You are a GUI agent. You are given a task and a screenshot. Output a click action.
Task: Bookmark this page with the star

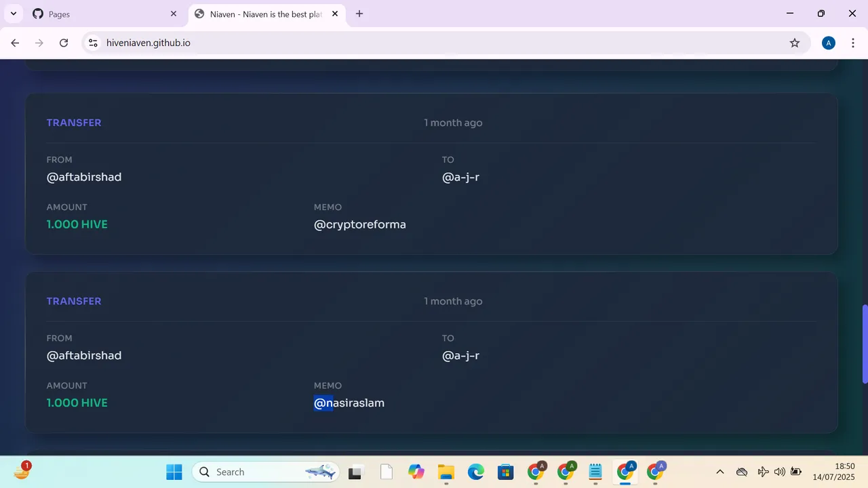tap(795, 43)
